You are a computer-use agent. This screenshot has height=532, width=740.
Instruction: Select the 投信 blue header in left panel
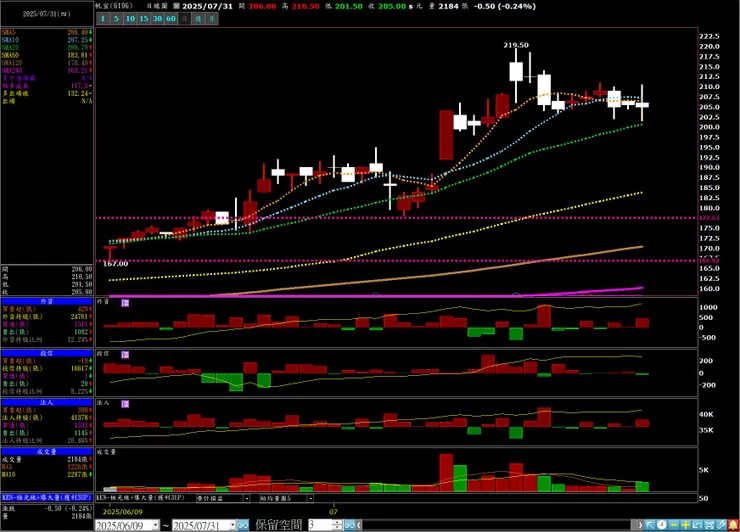tap(47, 353)
